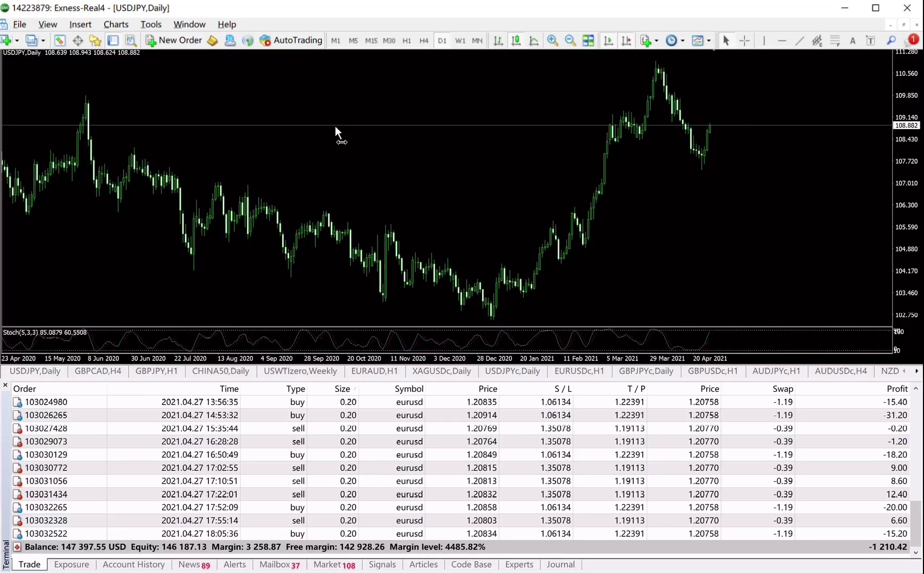
Task: Switch chart timeframe to H4
Action: pyautogui.click(x=424, y=40)
